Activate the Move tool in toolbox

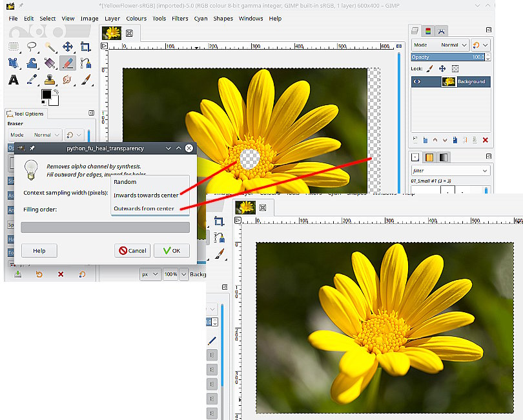[x=68, y=46]
